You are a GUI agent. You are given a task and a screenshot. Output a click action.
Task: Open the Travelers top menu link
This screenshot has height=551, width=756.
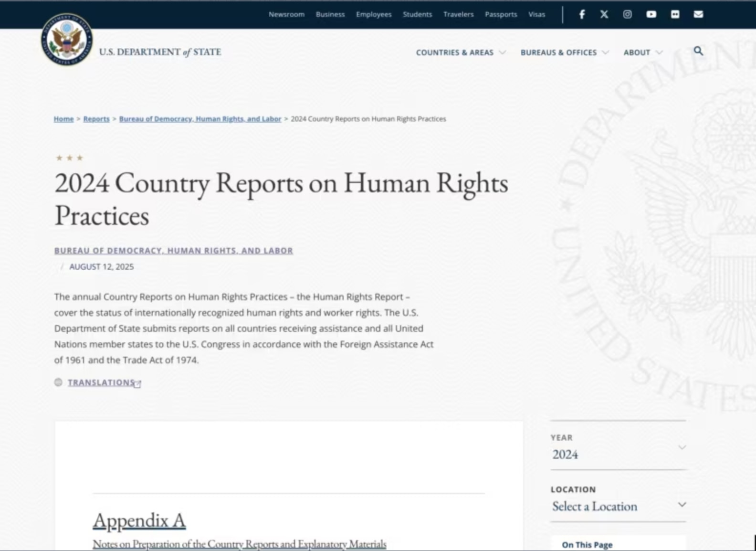click(x=458, y=14)
